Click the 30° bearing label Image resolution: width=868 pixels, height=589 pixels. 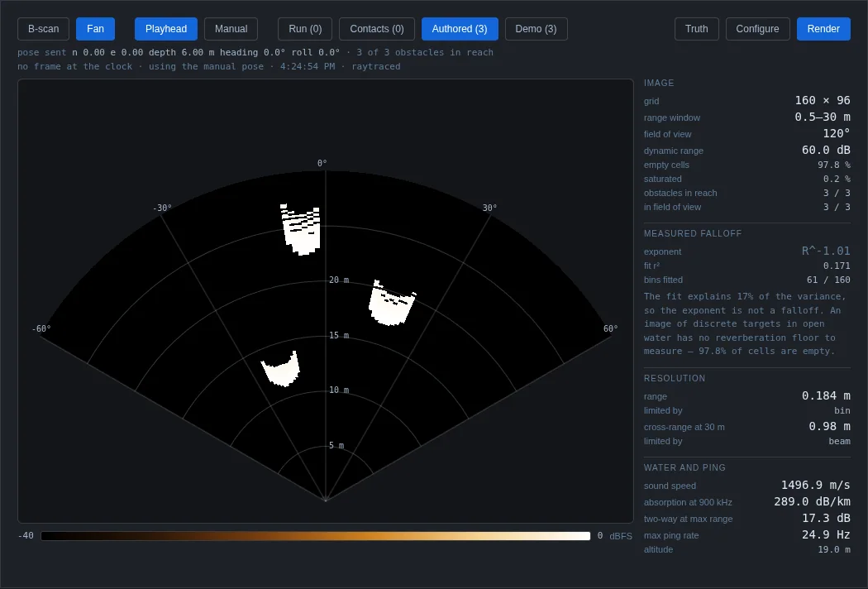pyautogui.click(x=489, y=208)
